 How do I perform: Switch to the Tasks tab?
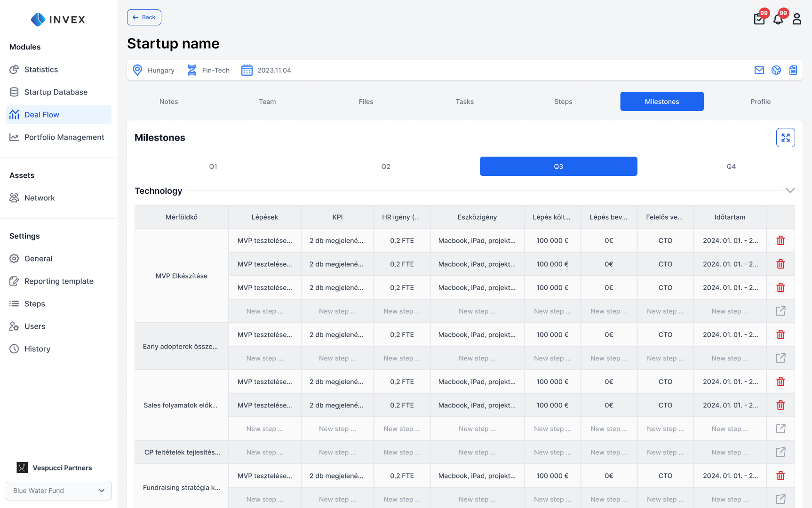[464, 102]
